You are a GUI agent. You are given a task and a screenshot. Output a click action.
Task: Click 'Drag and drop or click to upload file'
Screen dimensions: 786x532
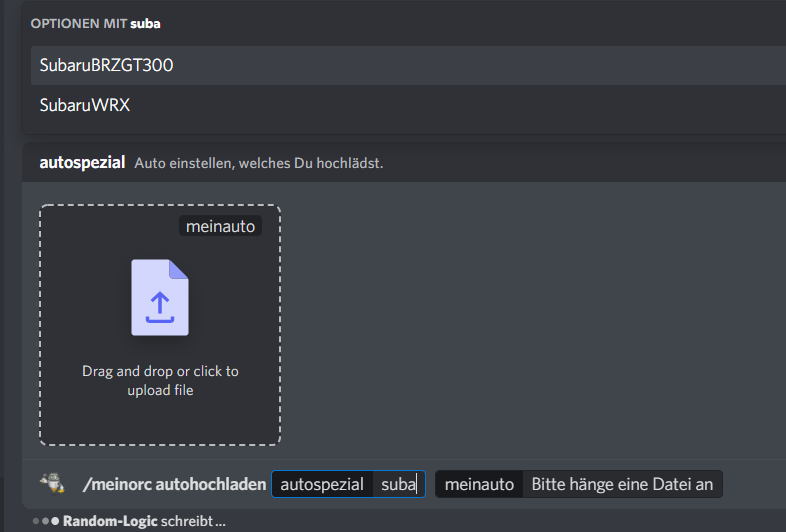tap(160, 380)
